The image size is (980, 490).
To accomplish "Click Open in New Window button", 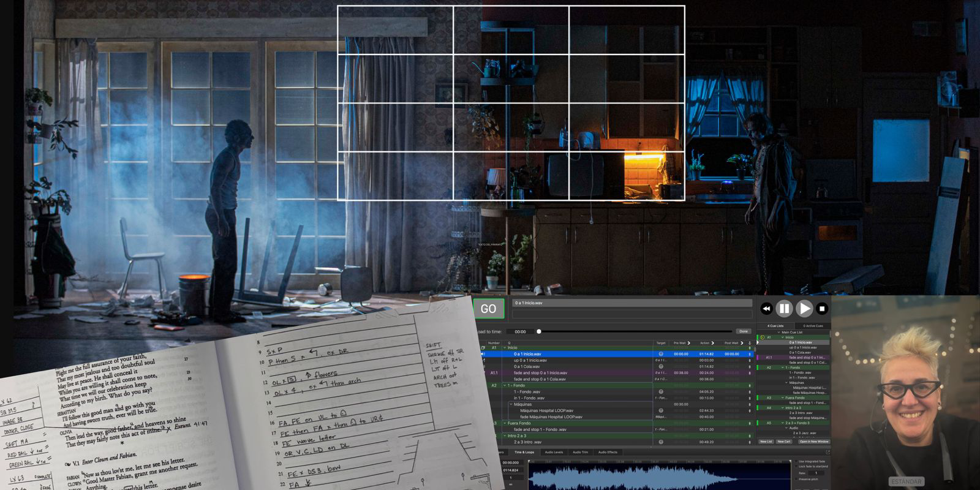I will [814, 442].
